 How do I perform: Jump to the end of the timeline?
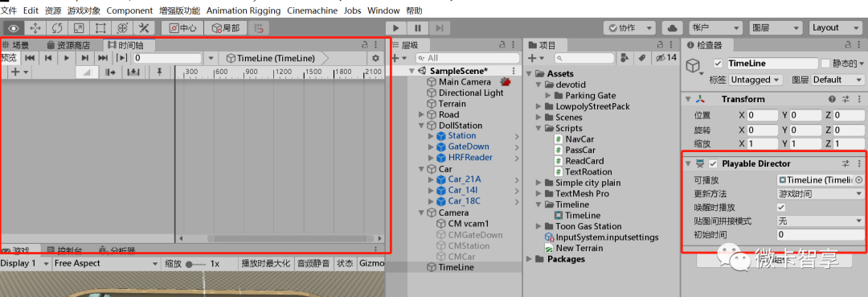tap(103, 58)
